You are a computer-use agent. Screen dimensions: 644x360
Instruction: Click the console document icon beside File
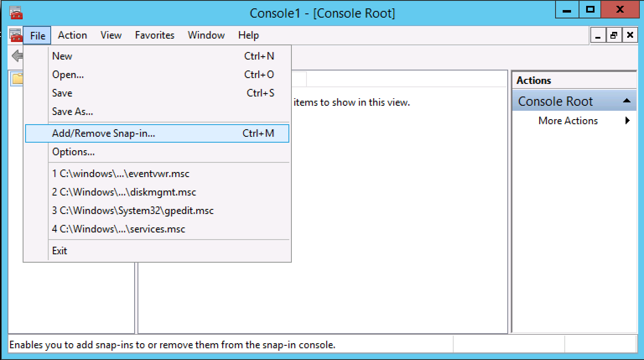pos(16,35)
